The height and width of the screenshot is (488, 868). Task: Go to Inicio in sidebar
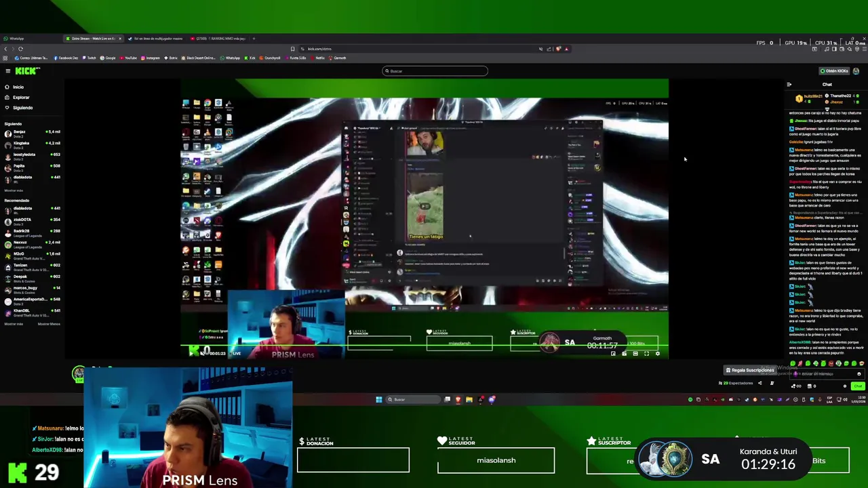pos(14,87)
